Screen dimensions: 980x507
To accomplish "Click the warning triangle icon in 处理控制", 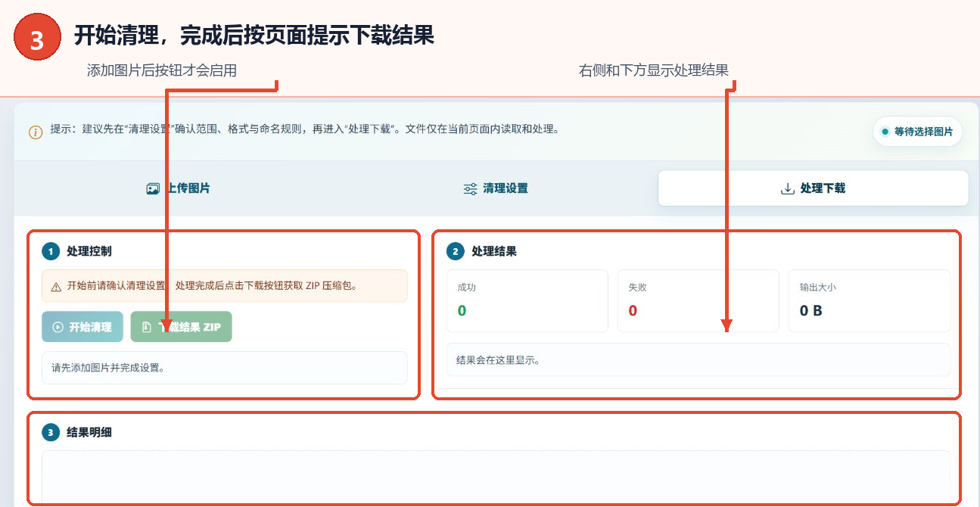I will pyautogui.click(x=56, y=287).
